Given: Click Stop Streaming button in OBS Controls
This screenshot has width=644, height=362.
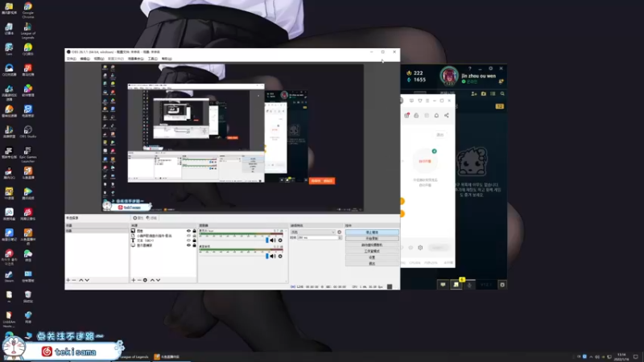Looking at the screenshot, I should [x=372, y=232].
